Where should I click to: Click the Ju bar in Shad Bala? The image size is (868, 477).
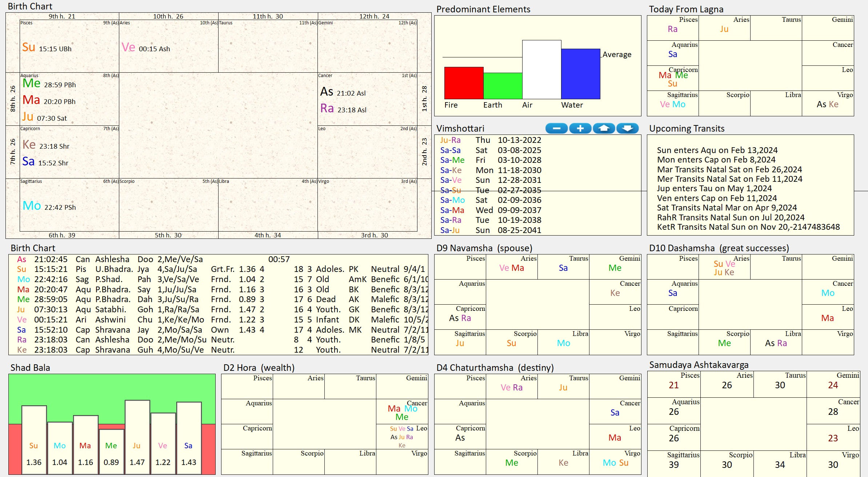click(137, 436)
